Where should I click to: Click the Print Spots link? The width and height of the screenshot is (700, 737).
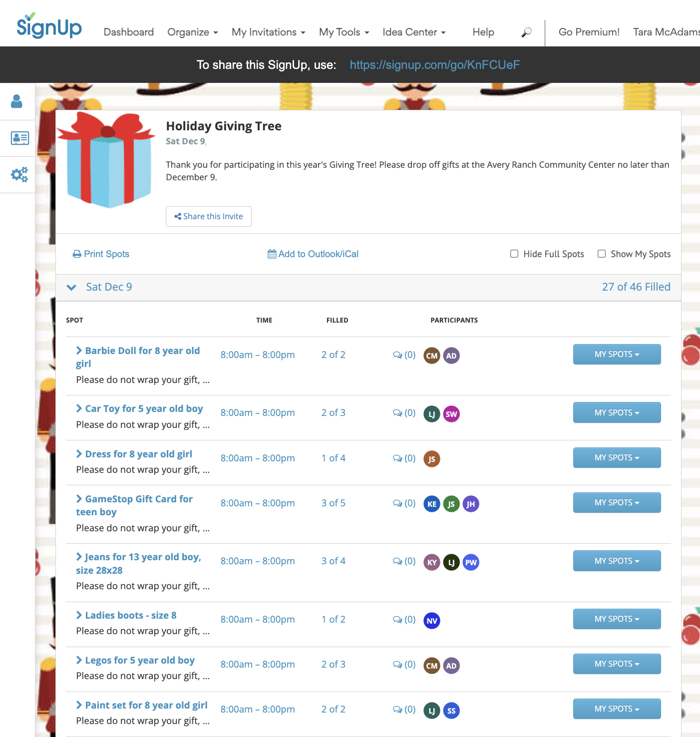point(101,254)
